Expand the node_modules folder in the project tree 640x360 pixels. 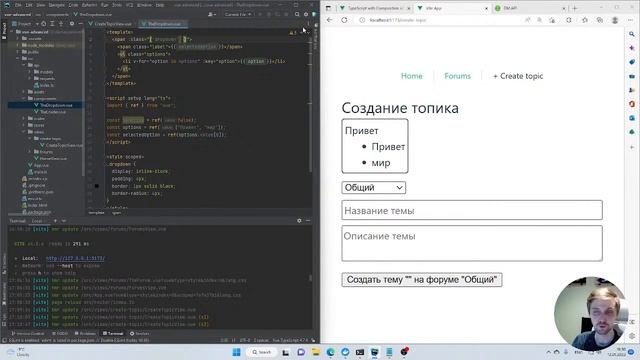(18, 45)
